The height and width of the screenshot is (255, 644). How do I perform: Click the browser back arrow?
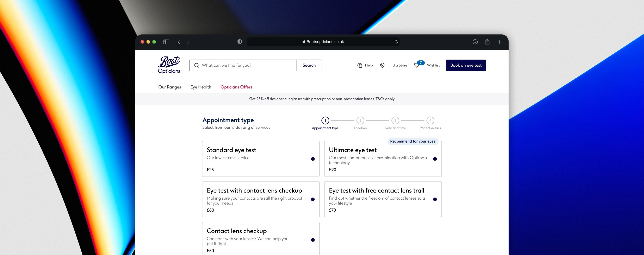pyautogui.click(x=179, y=42)
